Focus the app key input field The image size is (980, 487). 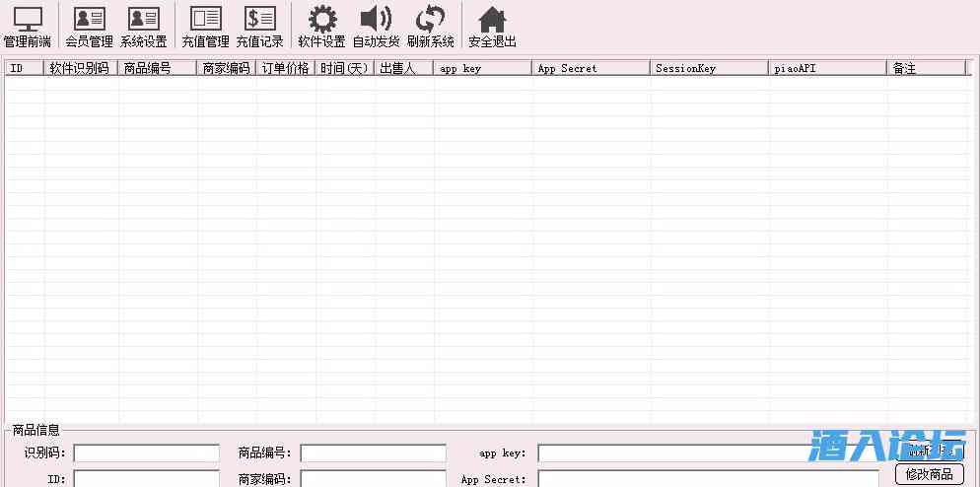click(708, 453)
